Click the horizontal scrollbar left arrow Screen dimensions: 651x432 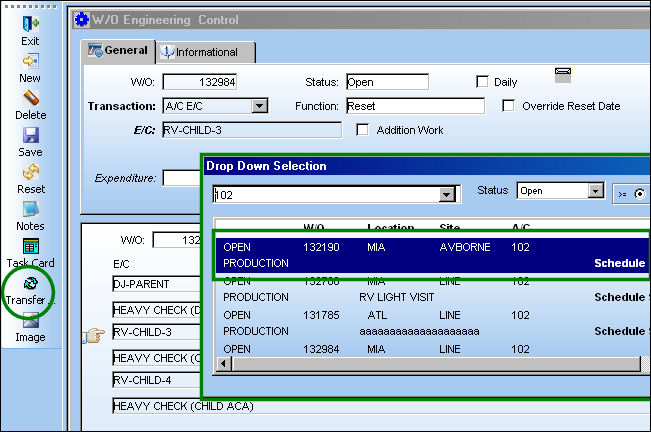point(224,364)
